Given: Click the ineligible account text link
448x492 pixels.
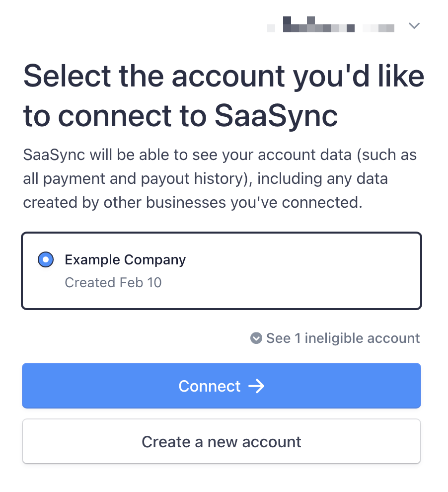Looking at the screenshot, I should pyautogui.click(x=343, y=338).
